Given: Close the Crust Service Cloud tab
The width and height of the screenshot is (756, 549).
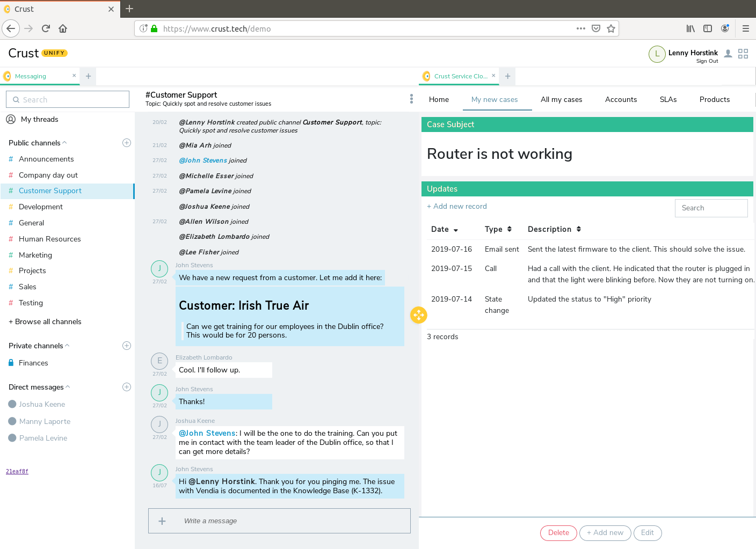Looking at the screenshot, I should coord(493,76).
